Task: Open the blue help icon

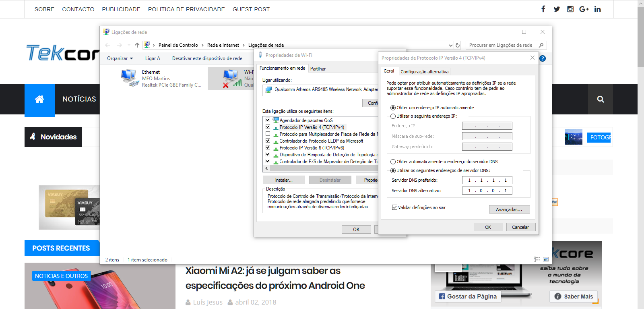Action: tap(543, 58)
